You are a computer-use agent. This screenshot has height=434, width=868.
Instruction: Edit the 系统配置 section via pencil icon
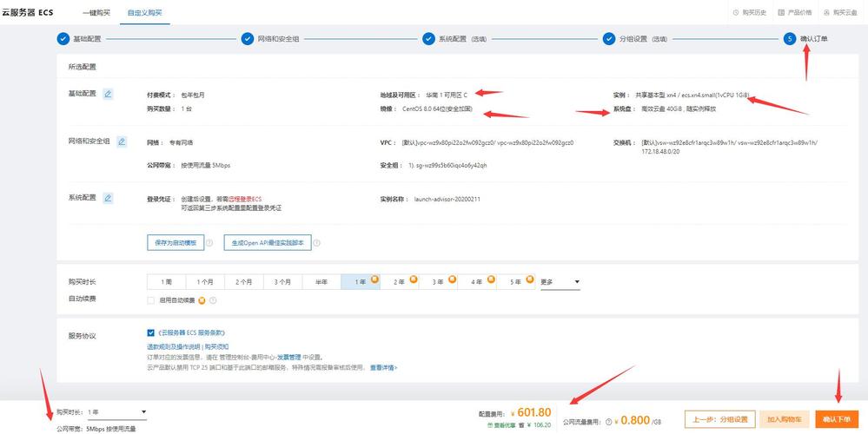click(x=108, y=198)
